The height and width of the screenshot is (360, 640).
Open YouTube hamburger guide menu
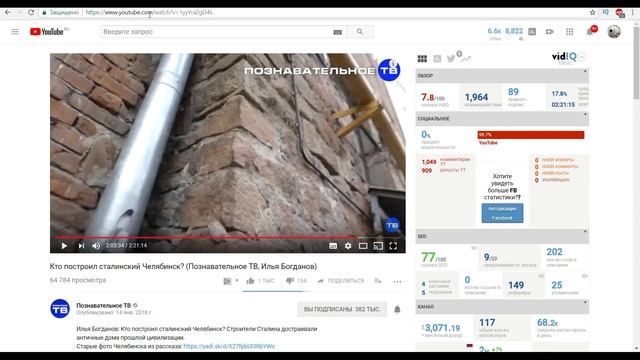coord(15,31)
